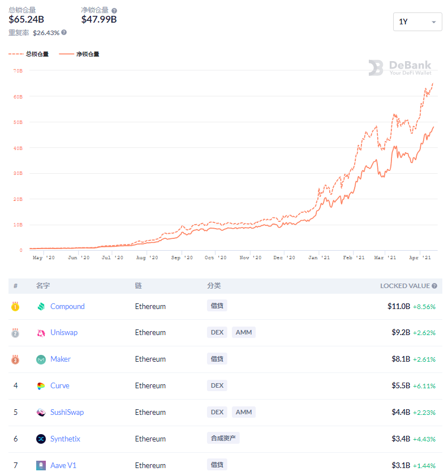Click the 借贷 tag in Maker row
Viewport: 448px width, 476px height.
(217, 358)
